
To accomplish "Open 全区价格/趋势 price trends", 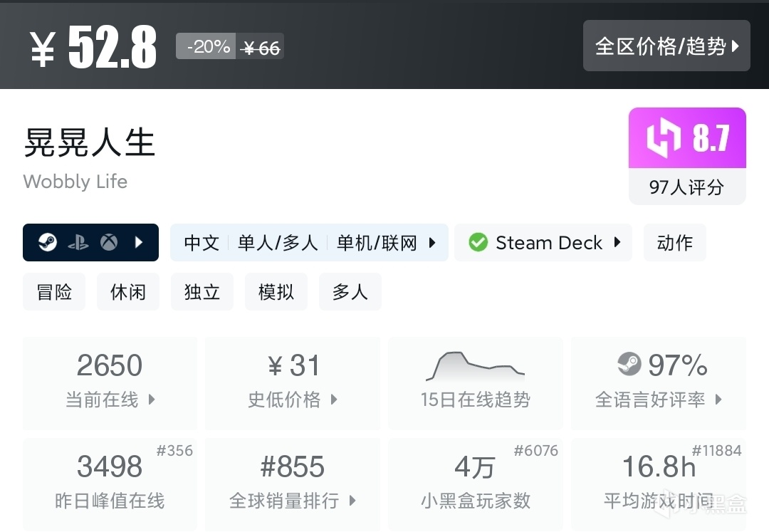I will click(x=666, y=46).
